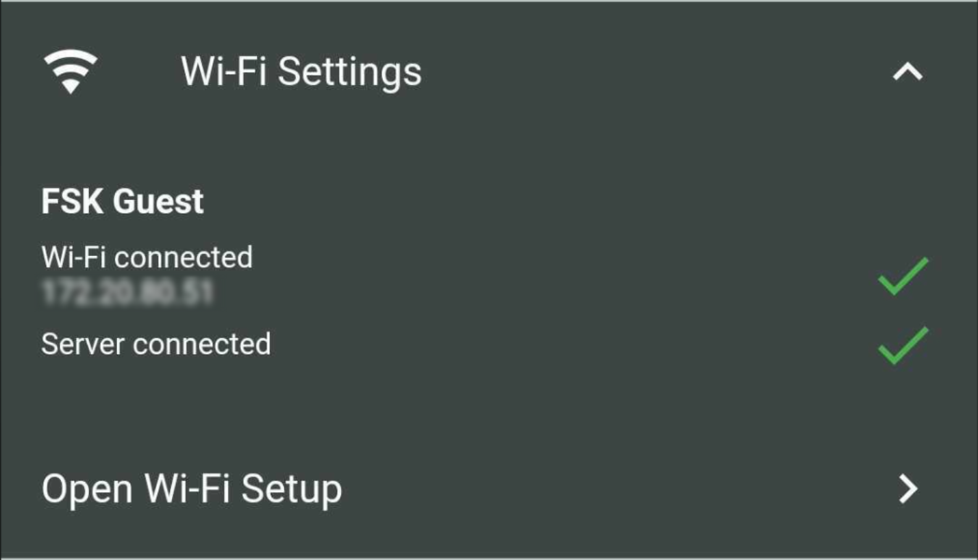Click the Wi-Fi Settings heading text
This screenshot has width=978, height=560.
(x=301, y=71)
